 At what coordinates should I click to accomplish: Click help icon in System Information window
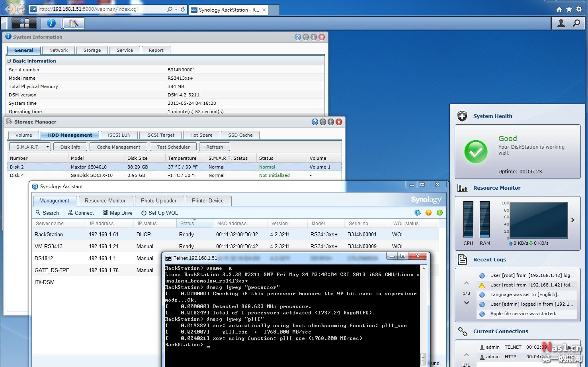(297, 37)
